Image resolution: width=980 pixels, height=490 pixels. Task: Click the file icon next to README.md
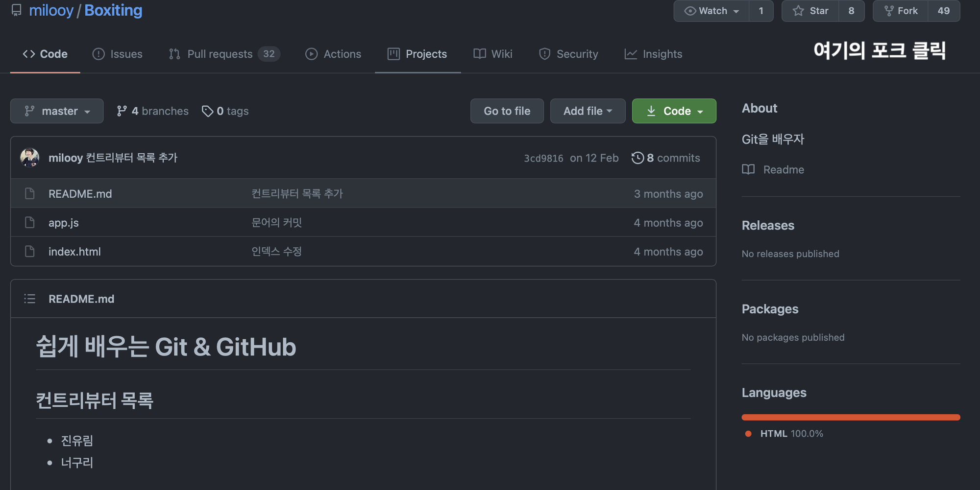point(30,194)
